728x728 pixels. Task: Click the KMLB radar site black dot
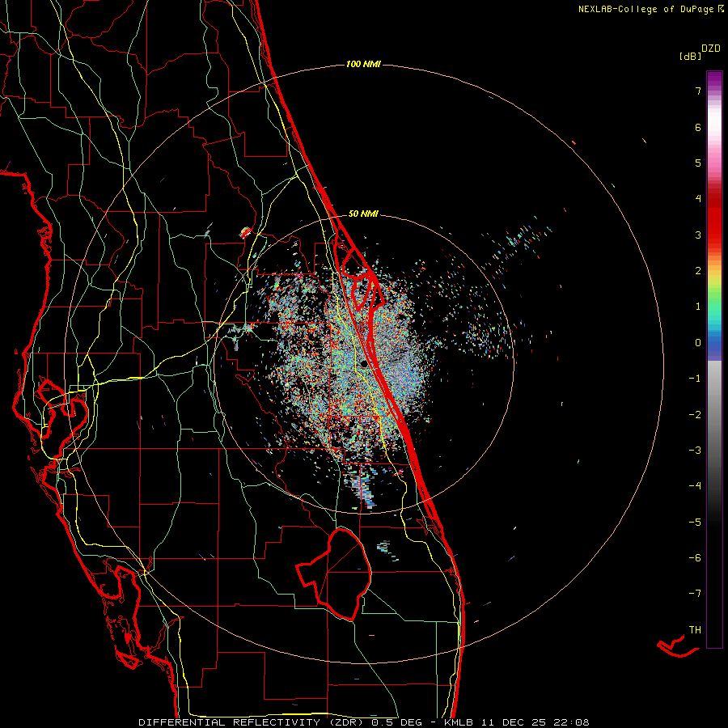(x=364, y=363)
